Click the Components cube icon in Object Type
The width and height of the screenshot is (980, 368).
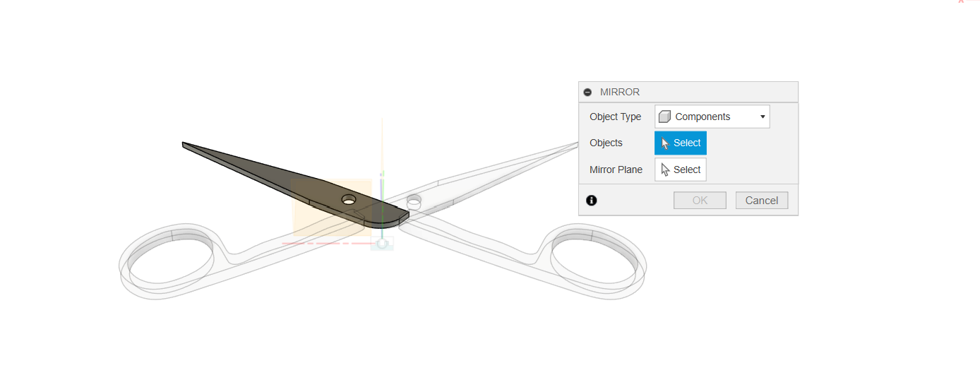664,117
